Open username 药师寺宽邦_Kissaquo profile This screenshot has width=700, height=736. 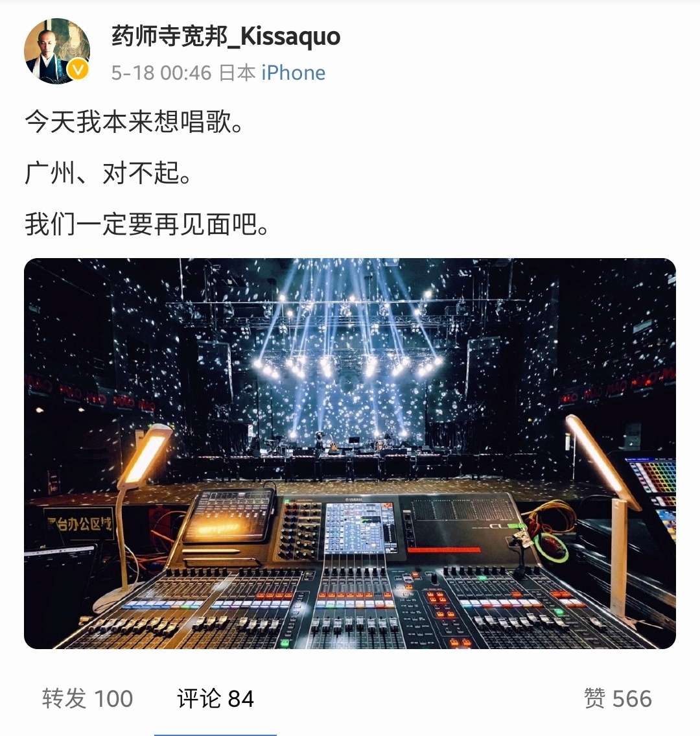[226, 36]
